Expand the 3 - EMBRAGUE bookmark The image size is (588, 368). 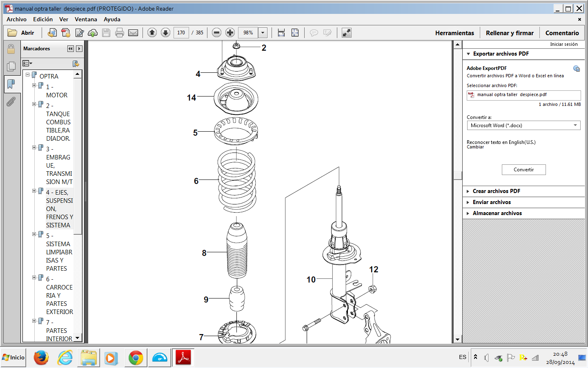(x=34, y=148)
